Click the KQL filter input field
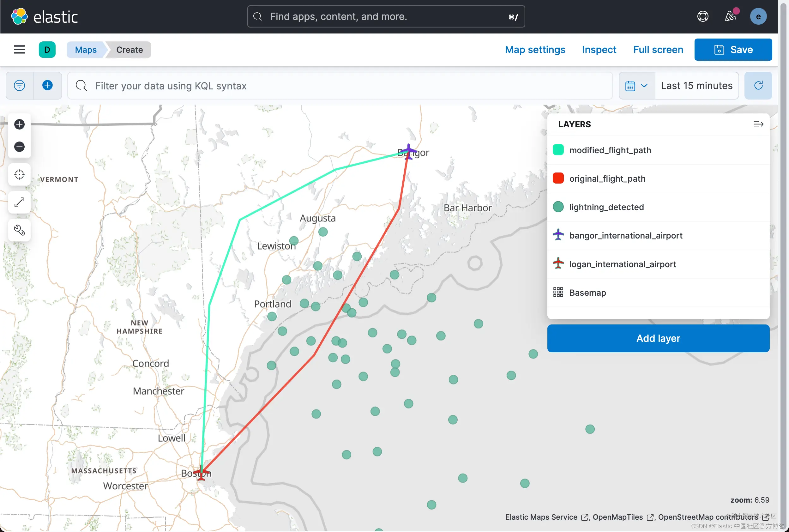Screen dimensions: 789x532 click(x=339, y=86)
